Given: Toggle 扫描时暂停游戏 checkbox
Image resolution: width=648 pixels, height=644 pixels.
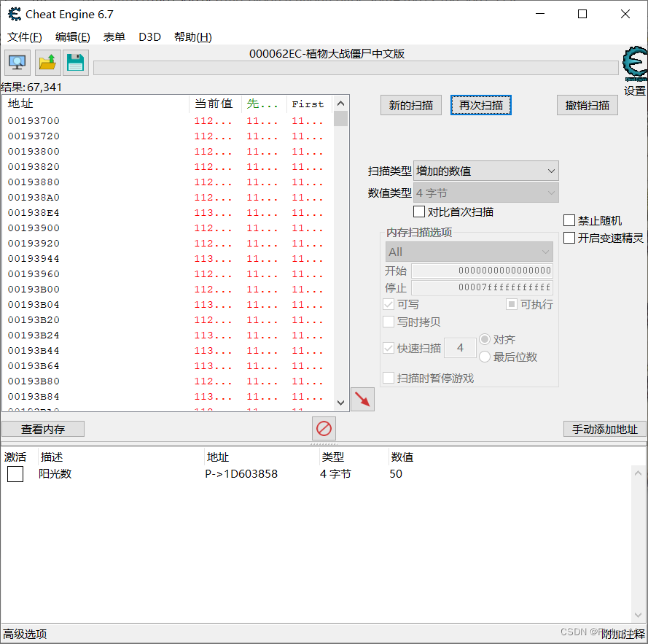Looking at the screenshot, I should pos(389,378).
